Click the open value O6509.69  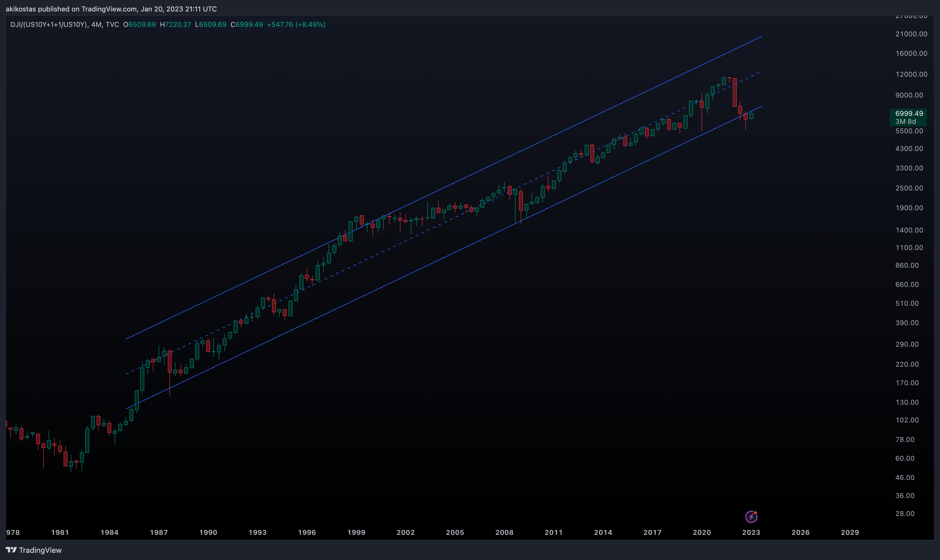click(139, 25)
